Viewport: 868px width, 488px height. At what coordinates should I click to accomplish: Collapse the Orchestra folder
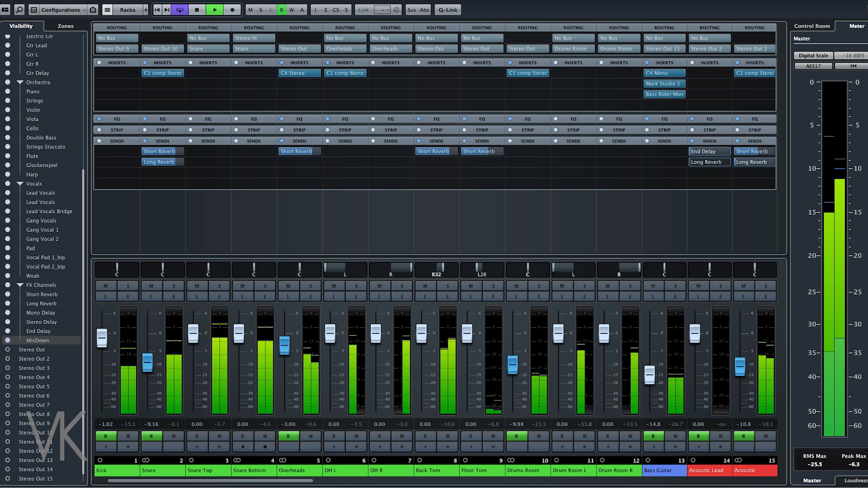[x=20, y=82]
